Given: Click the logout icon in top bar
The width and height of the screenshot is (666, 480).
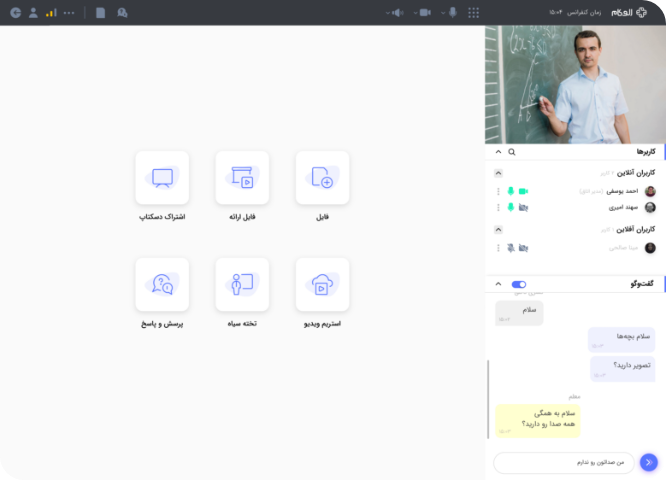Looking at the screenshot, I should pyautogui.click(x=16, y=13).
